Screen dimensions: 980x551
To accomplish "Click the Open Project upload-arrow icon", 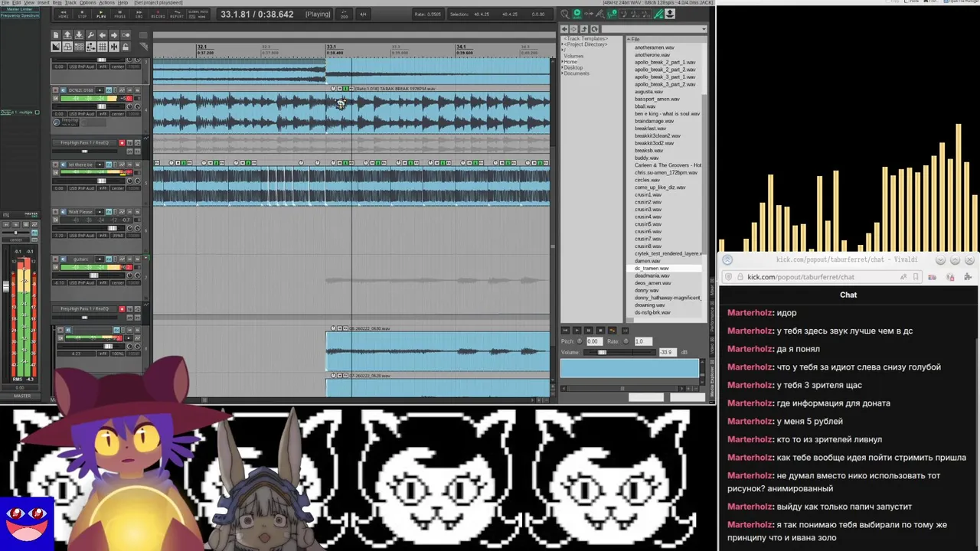I will [x=67, y=35].
